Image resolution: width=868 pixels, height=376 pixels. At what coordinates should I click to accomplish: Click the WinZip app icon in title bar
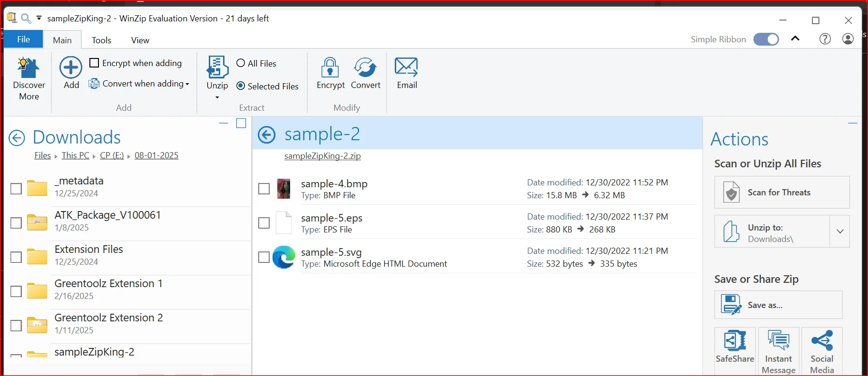click(12, 18)
